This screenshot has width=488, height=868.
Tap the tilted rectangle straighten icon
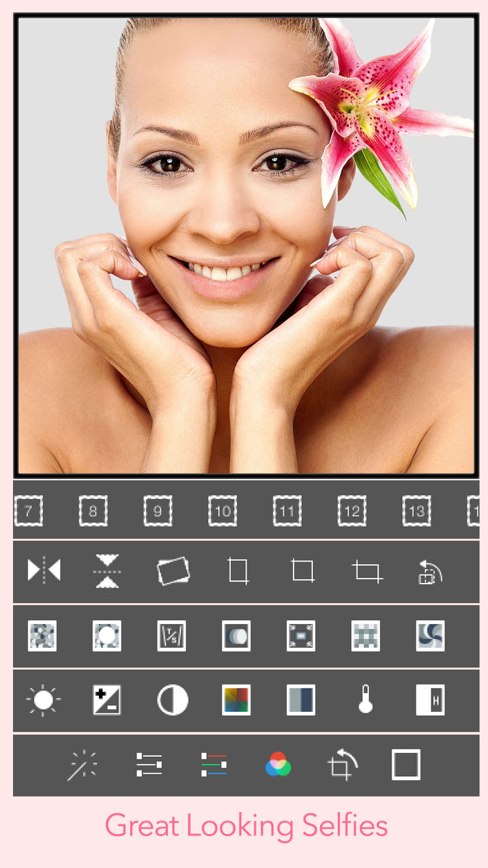(173, 571)
